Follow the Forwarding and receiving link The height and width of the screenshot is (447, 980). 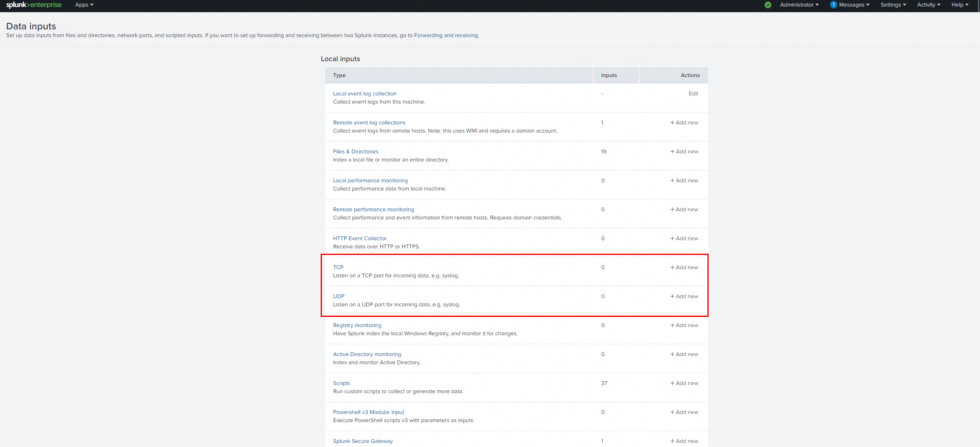tap(446, 35)
